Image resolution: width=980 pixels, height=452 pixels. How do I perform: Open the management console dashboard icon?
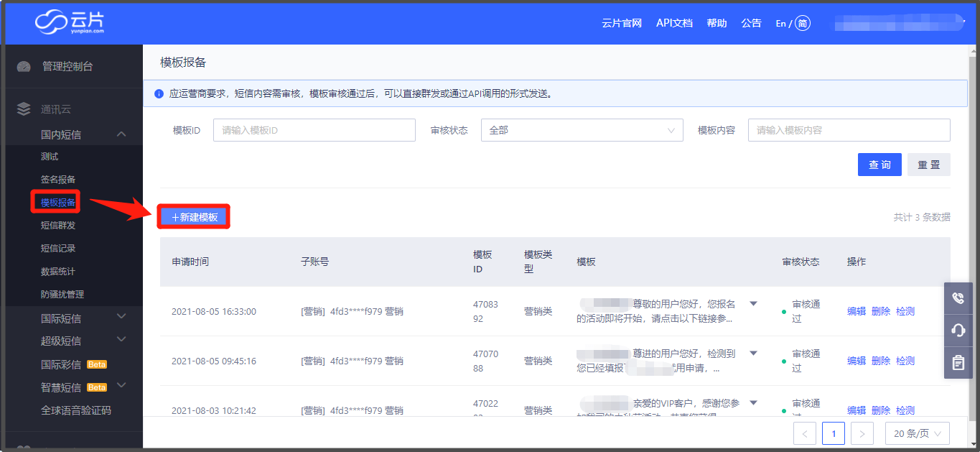[x=24, y=66]
